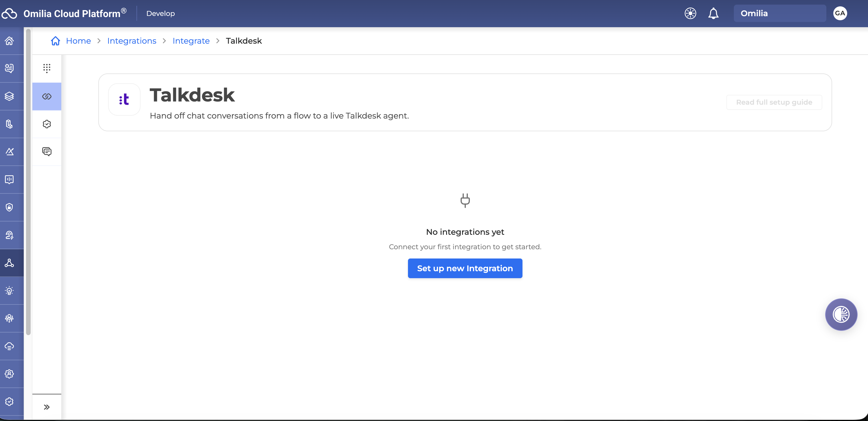Click the Talkdesk logo tile

click(x=124, y=100)
